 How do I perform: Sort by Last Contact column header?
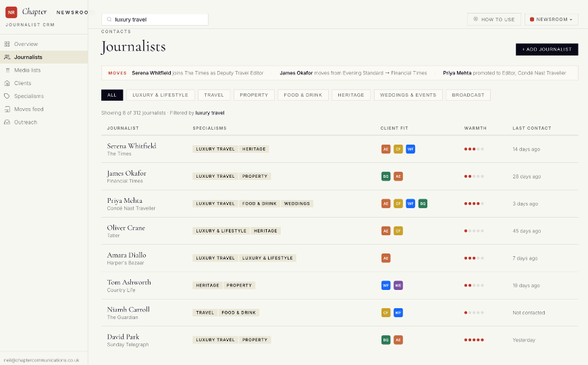pyautogui.click(x=532, y=128)
